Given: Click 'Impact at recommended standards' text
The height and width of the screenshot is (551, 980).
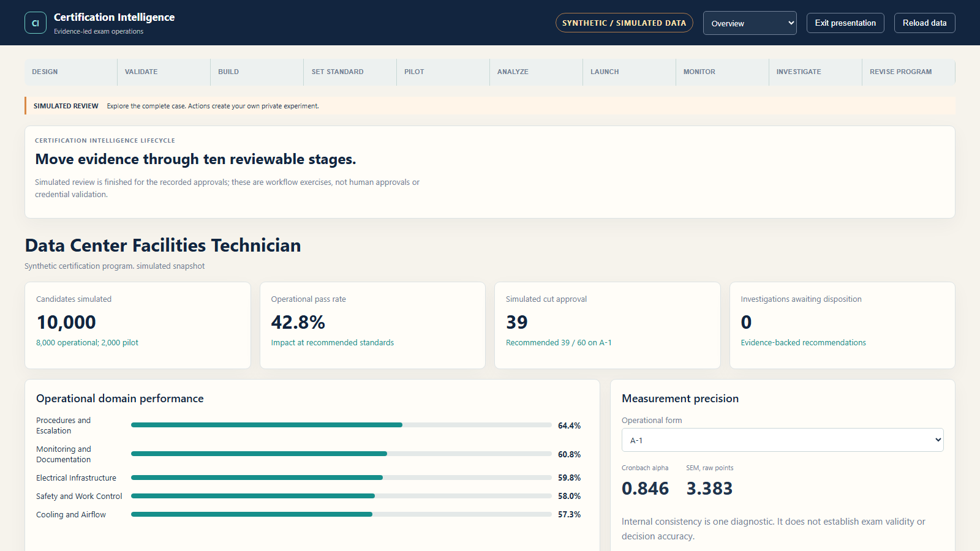Looking at the screenshot, I should click(333, 343).
